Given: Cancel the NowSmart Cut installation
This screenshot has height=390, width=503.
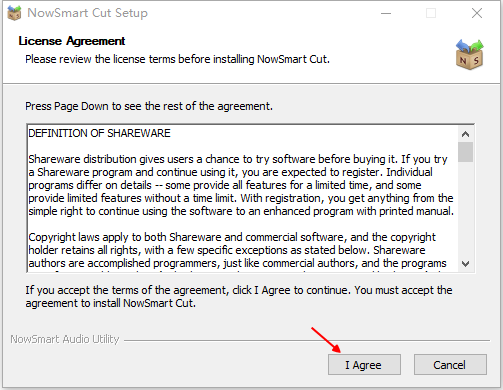Looking at the screenshot, I should coord(450,365).
